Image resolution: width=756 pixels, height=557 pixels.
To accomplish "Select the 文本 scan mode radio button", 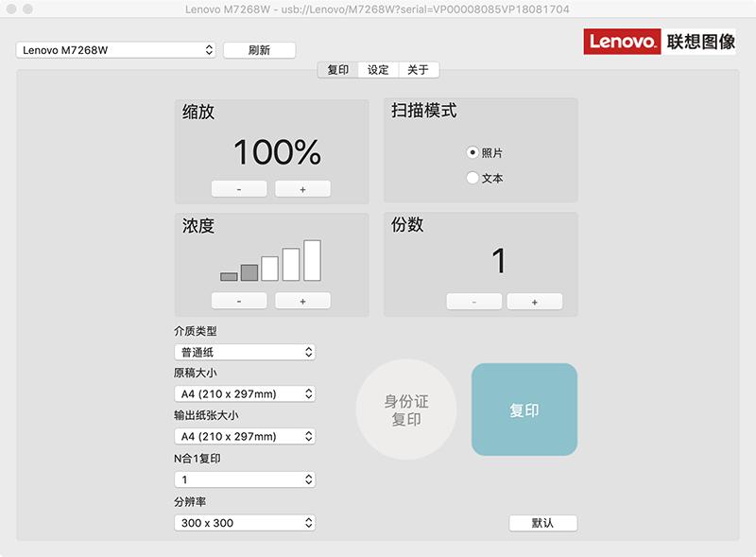I will coord(472,178).
